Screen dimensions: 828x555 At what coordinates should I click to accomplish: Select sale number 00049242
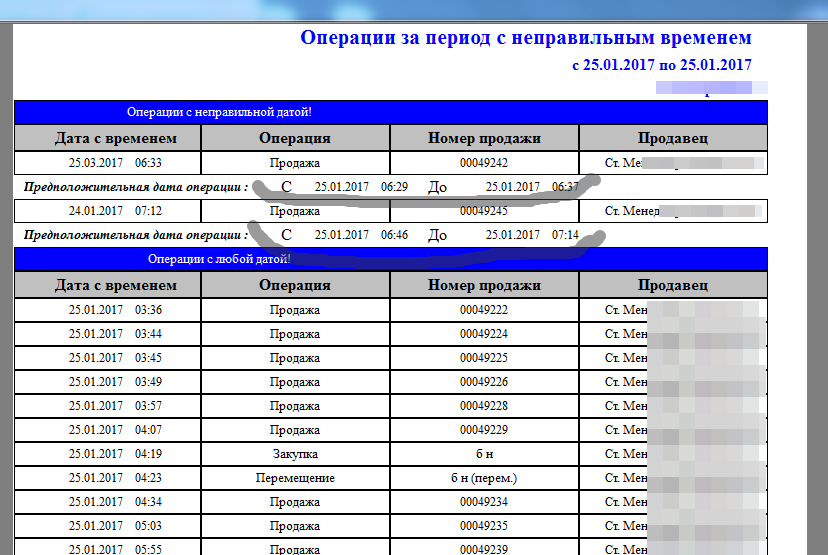(x=484, y=163)
